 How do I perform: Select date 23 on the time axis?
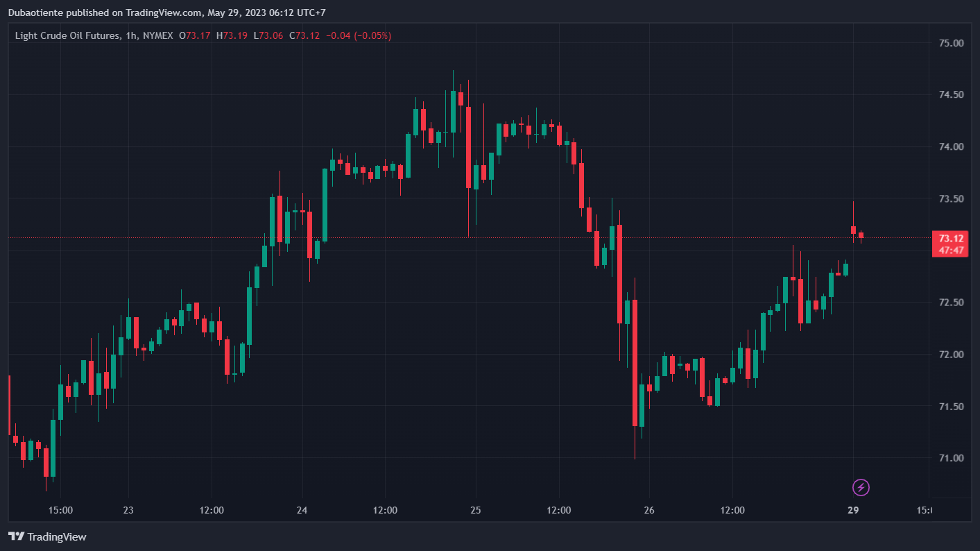click(128, 510)
